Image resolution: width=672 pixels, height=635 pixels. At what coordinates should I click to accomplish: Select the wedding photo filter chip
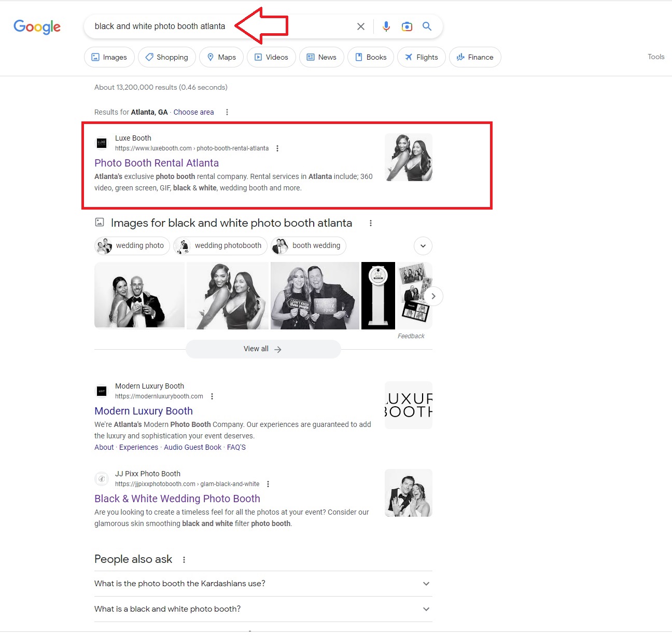click(x=132, y=246)
